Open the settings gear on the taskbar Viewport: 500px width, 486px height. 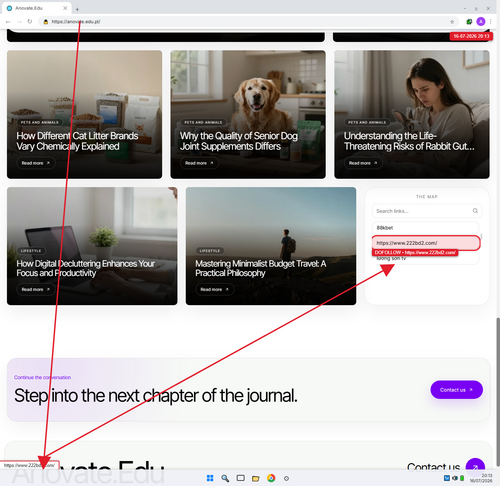(286, 478)
